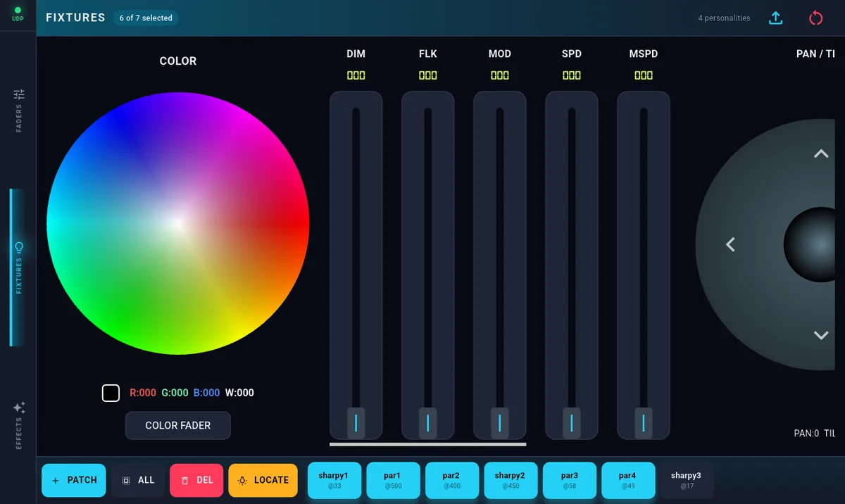Deselect fixture par3 @58
Screen dimensions: 845x504
coord(570,480)
